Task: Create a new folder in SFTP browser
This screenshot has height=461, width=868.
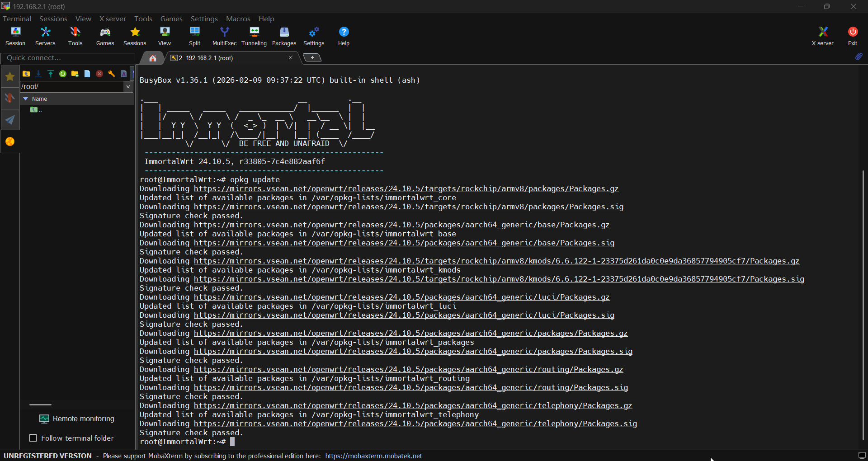Action: [x=75, y=74]
